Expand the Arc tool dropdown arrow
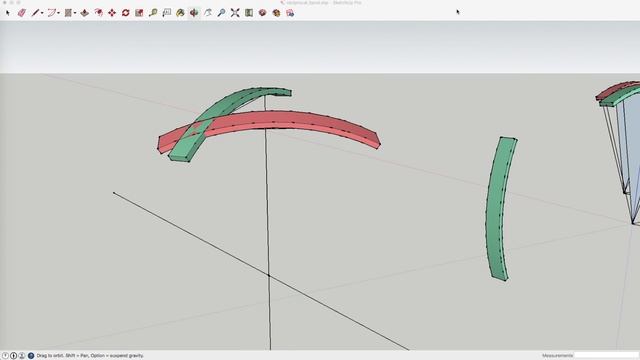Viewport: 640px width, 360px height. (x=59, y=13)
